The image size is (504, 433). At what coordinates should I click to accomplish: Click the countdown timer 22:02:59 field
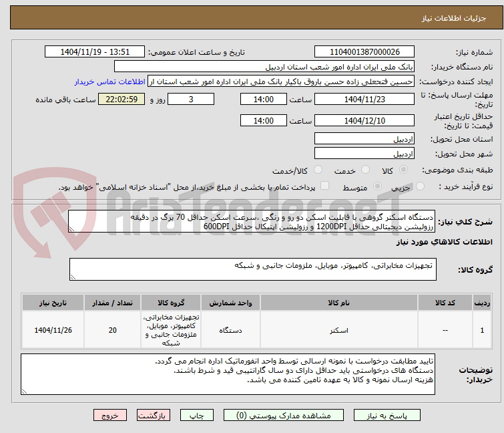tap(121, 99)
